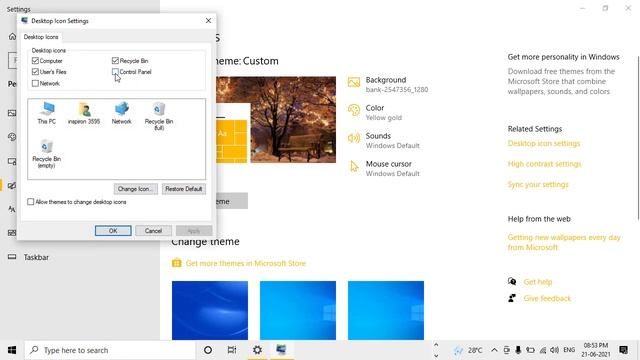This screenshot has height=360, width=640.
Task: Check the Control Panel checkbox
Action: click(x=115, y=71)
